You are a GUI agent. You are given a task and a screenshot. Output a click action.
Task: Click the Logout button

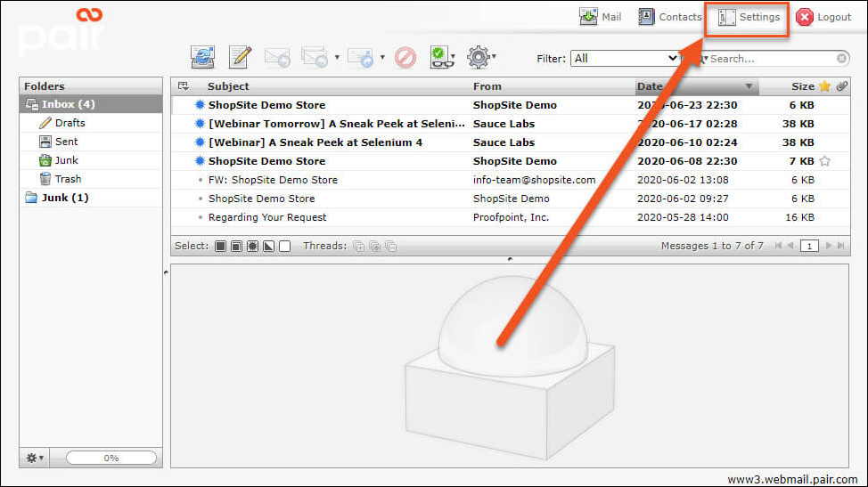[x=823, y=17]
